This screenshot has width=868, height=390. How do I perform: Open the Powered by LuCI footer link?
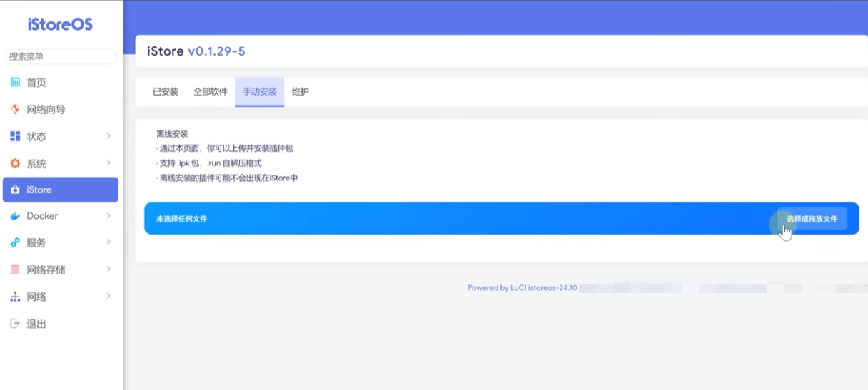coord(522,288)
